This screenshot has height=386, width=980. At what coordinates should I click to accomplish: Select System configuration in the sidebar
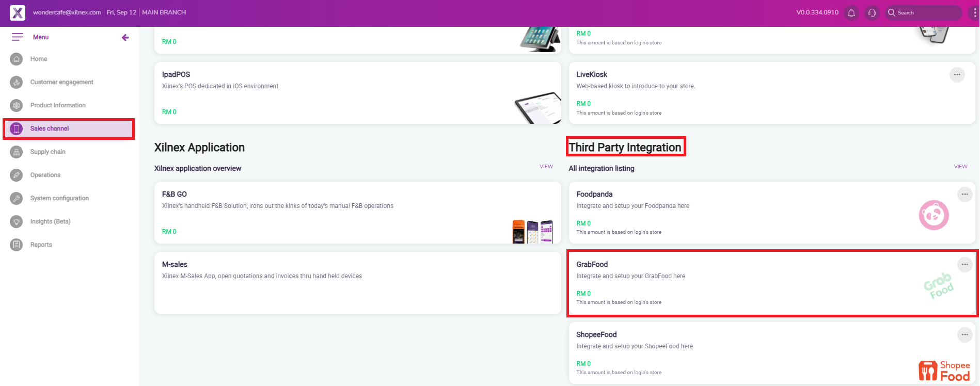(59, 198)
